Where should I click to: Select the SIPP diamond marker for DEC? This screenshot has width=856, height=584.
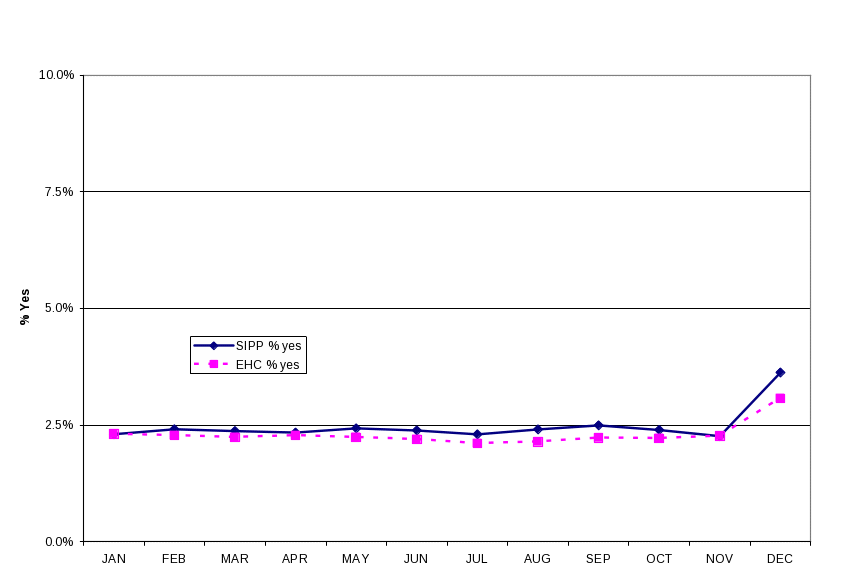pyautogui.click(x=780, y=372)
